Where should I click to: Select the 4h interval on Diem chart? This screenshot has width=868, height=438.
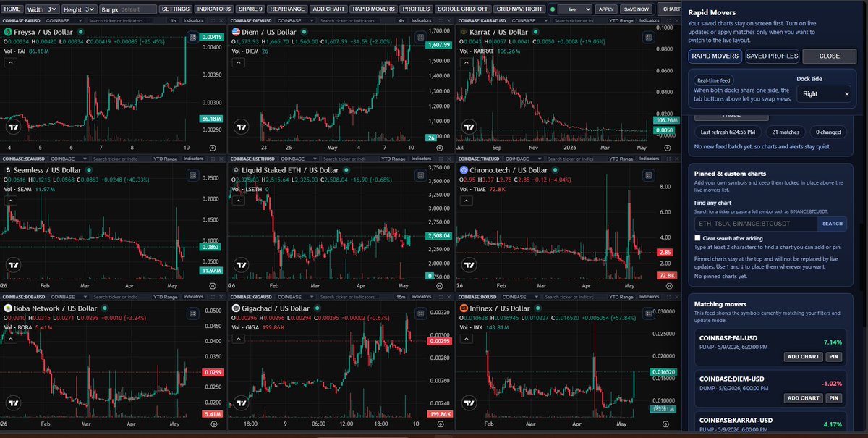pos(401,20)
